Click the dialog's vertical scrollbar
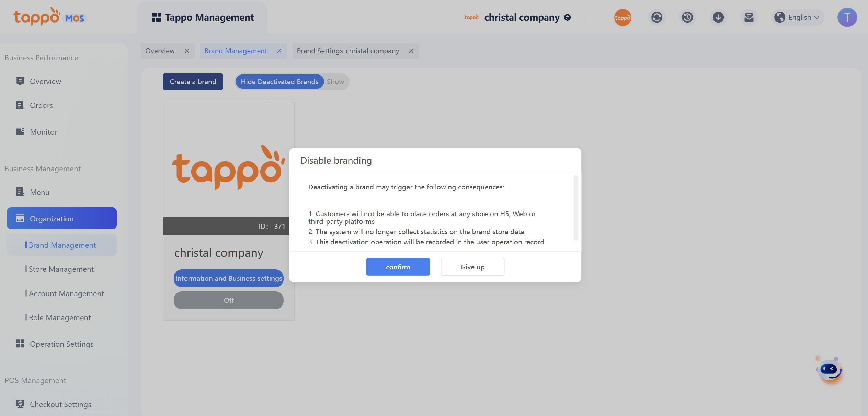Image resolution: width=868 pixels, height=416 pixels. click(x=576, y=208)
